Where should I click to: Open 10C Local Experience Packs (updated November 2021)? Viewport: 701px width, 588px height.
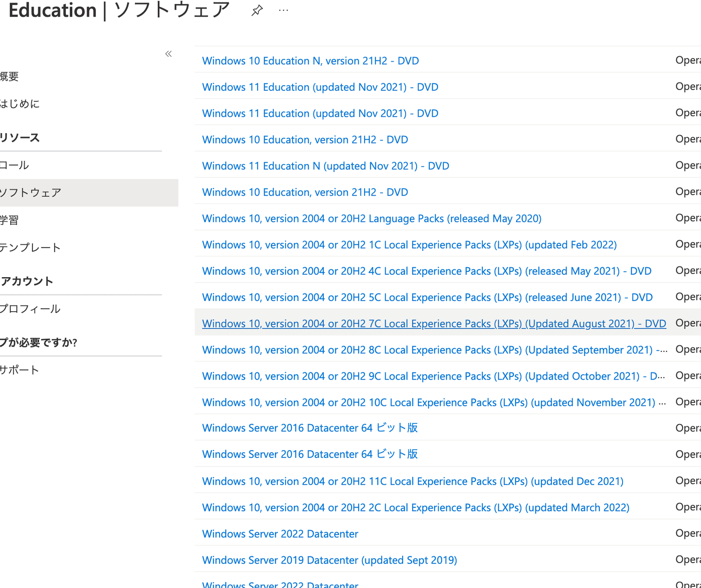434,402
